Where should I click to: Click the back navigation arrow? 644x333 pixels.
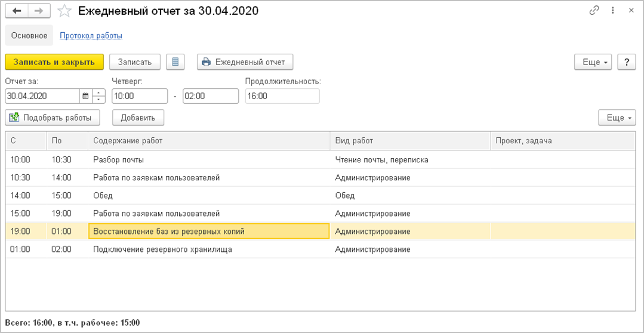17,11
